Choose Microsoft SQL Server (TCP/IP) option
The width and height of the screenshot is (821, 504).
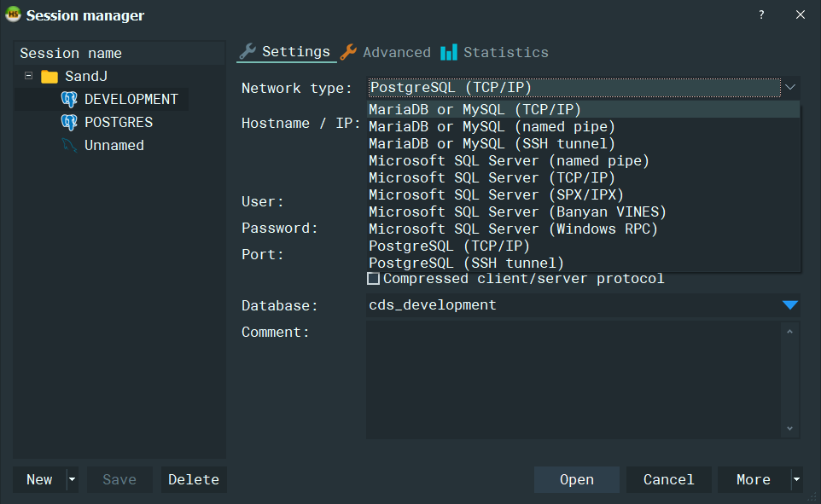click(x=584, y=178)
